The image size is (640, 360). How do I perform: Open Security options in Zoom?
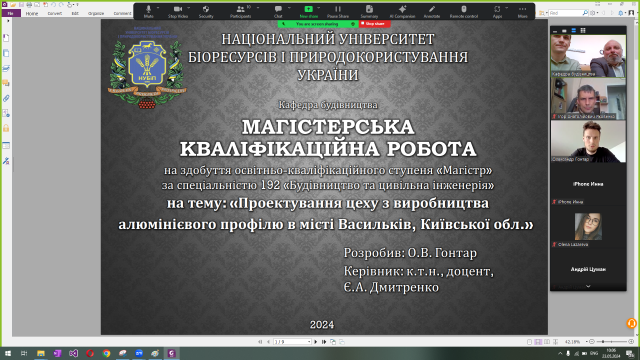(x=206, y=11)
